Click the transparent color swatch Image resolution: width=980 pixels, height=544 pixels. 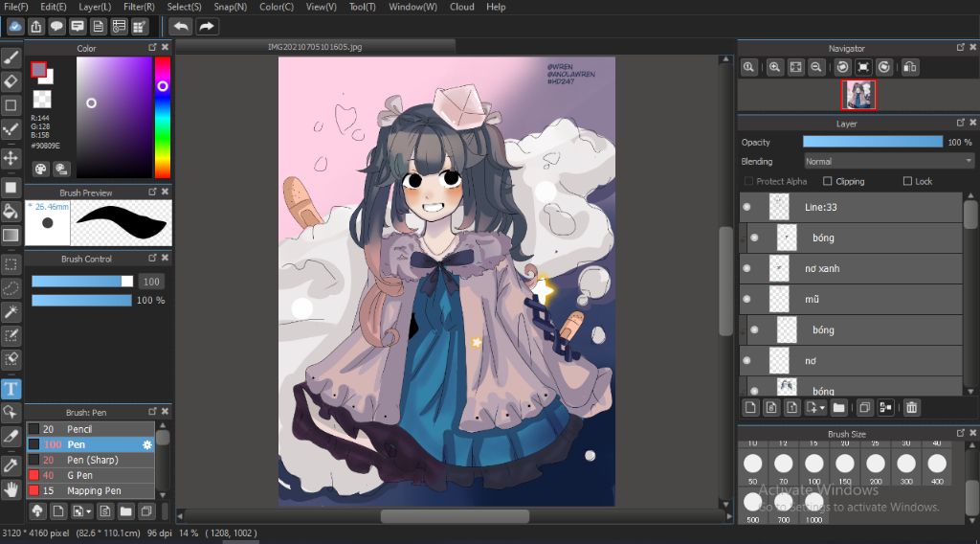pos(42,99)
